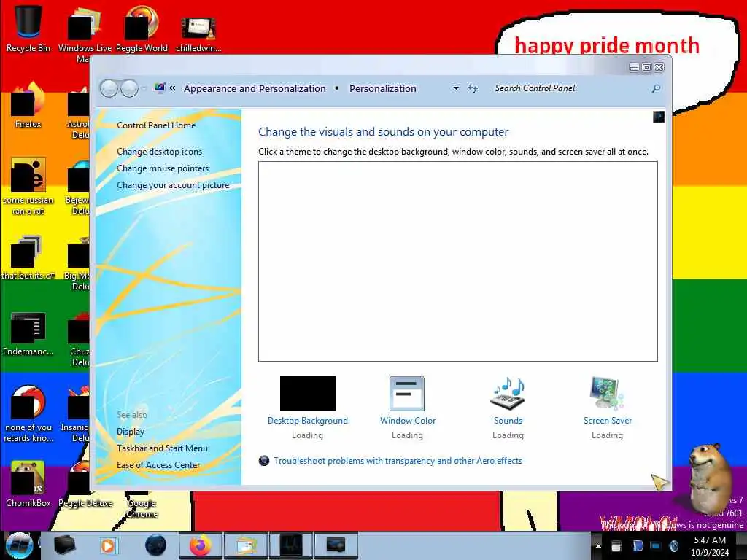Open the Window Color icon
This screenshot has height=560, width=747.
(x=407, y=394)
